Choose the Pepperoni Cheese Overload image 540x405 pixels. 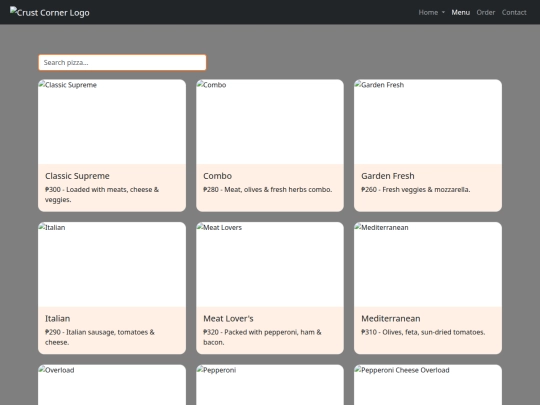point(428,385)
